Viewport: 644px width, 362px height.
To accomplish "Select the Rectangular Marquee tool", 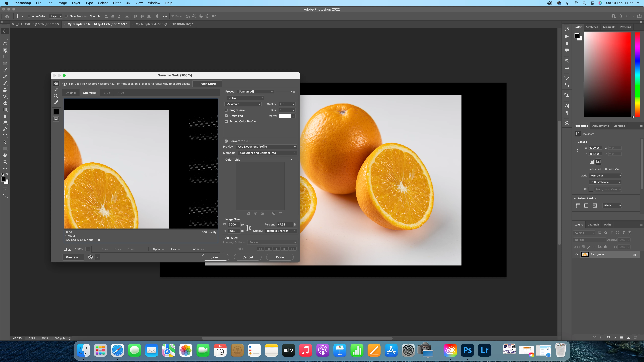I will (5, 37).
